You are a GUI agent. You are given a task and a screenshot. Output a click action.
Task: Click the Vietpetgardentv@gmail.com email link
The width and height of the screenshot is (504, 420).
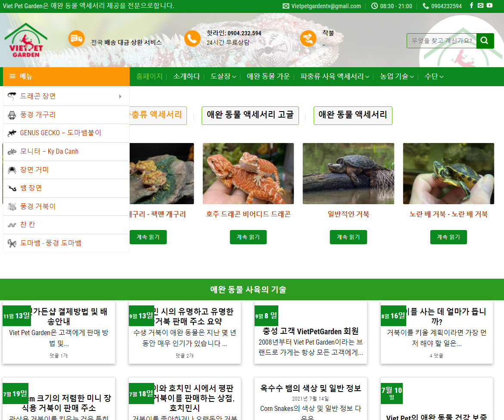326,6
